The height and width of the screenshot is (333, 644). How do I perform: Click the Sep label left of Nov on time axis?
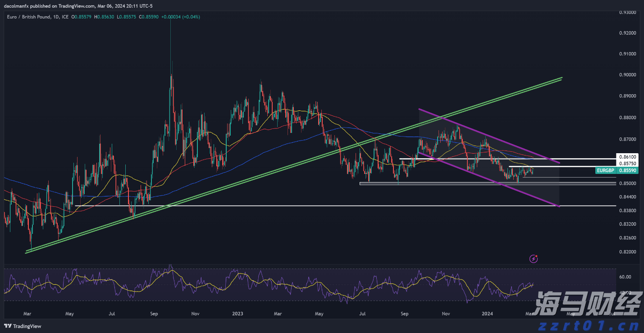[154, 313]
